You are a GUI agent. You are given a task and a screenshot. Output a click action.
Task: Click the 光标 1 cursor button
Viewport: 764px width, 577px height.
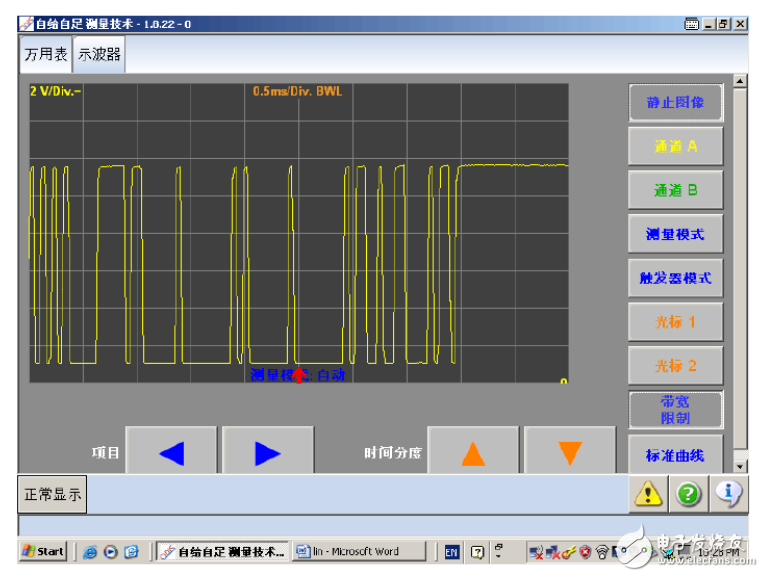click(675, 322)
